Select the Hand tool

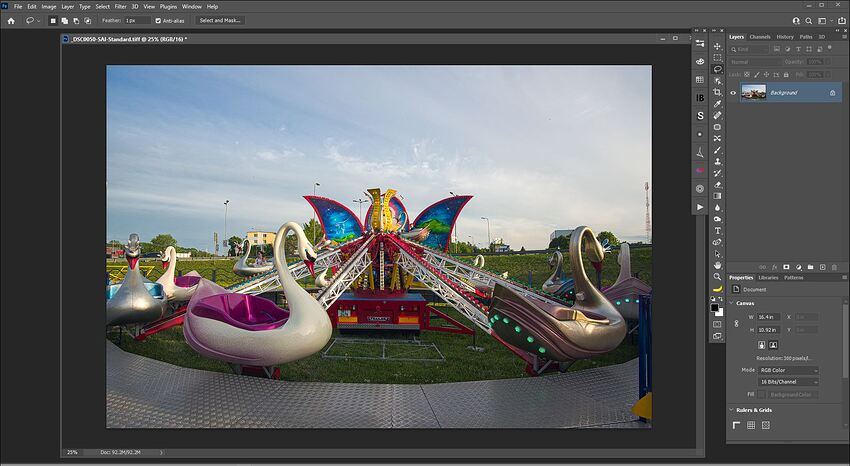tap(717, 265)
